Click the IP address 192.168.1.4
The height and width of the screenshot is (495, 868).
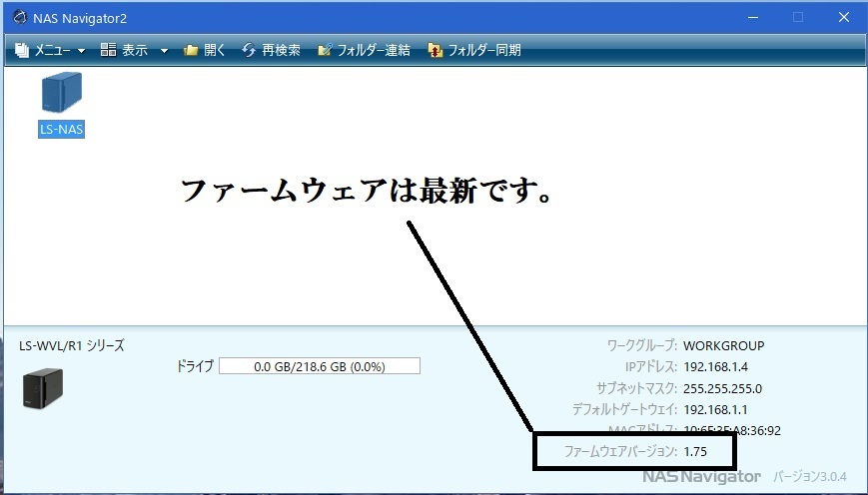[716, 366]
